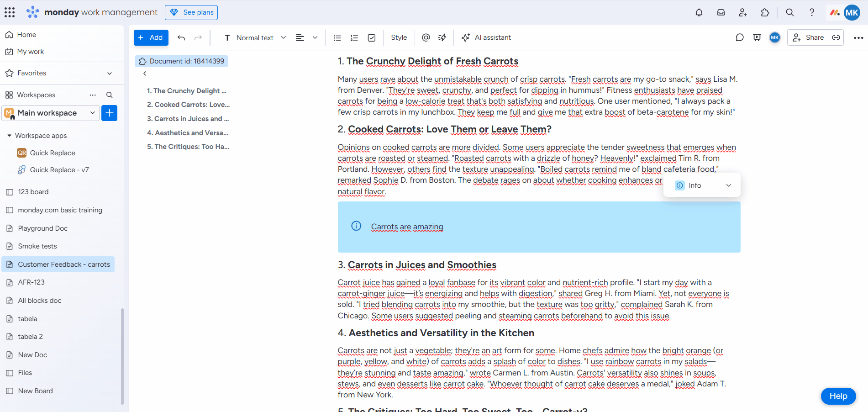Undo the last edit
Screen dimensions: 868x412
[x=181, y=37]
